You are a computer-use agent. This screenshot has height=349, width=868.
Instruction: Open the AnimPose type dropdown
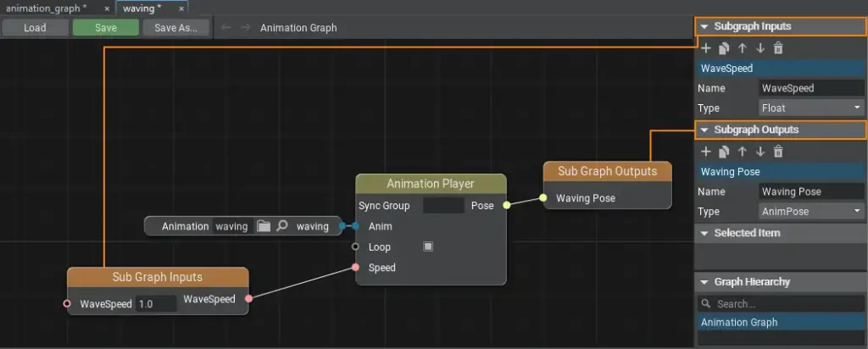pos(811,211)
